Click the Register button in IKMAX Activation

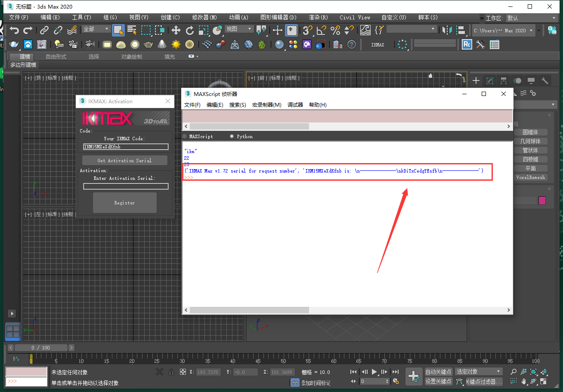coord(124,203)
